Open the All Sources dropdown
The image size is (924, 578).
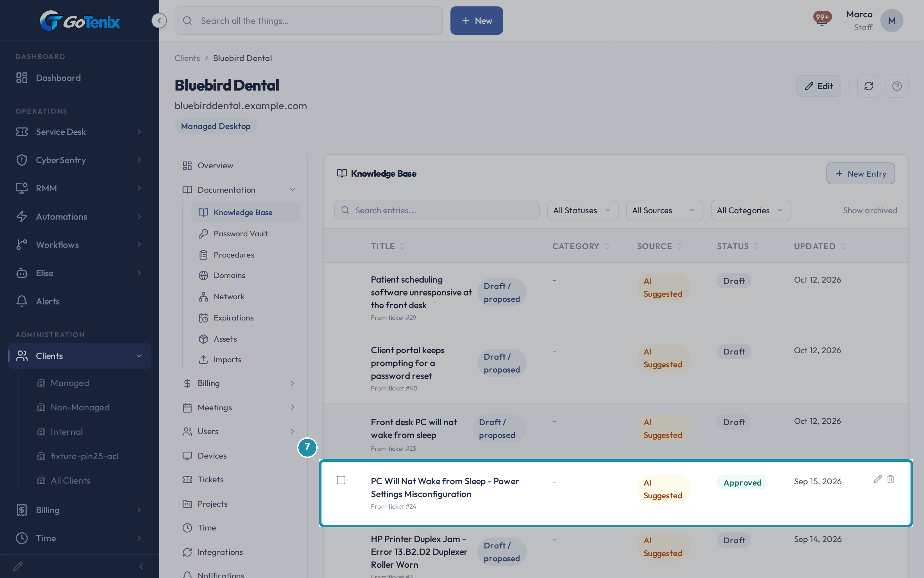click(x=664, y=210)
